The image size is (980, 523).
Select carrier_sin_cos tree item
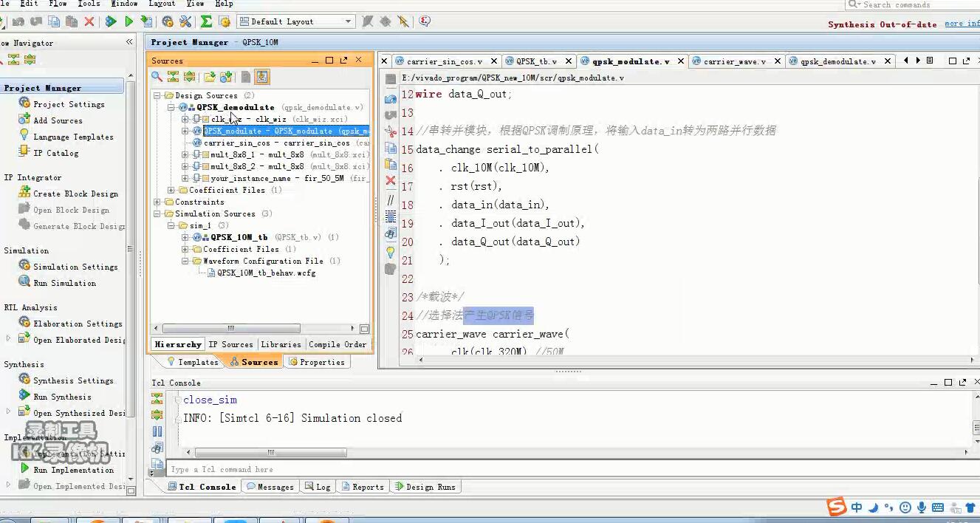tap(276, 143)
